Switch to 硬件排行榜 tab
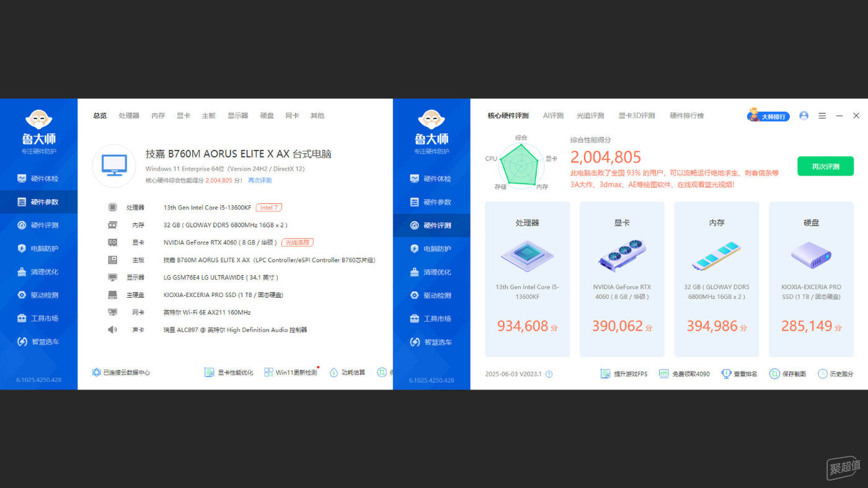Screen dimensions: 868x488 (687, 115)
